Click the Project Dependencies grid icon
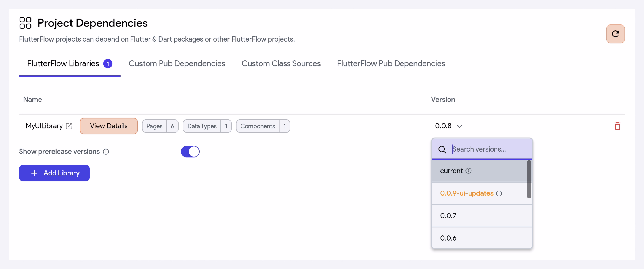This screenshot has height=269, width=644. pyautogui.click(x=25, y=23)
